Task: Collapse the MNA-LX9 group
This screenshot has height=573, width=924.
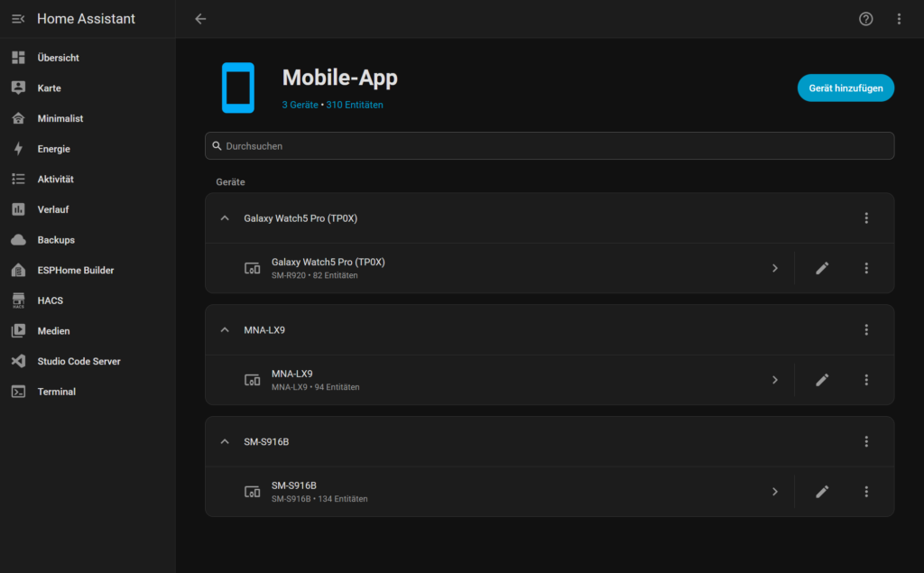Action: [x=225, y=330]
